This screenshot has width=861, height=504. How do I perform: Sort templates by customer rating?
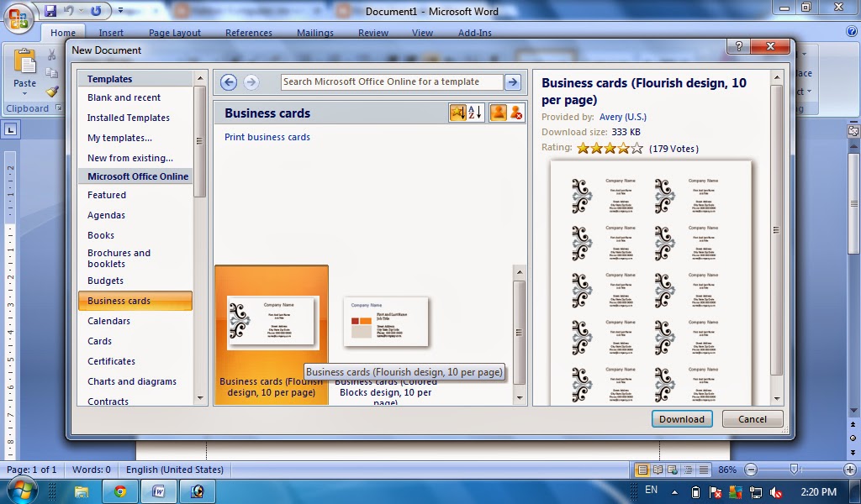(457, 113)
